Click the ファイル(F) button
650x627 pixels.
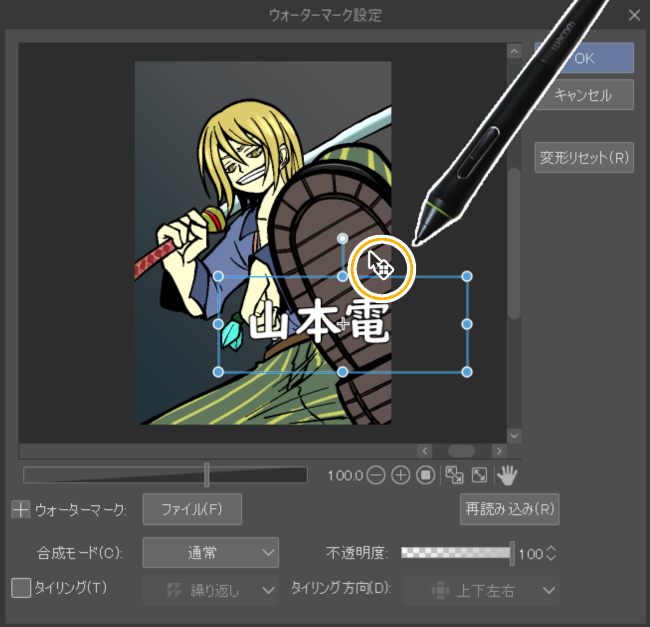pyautogui.click(x=192, y=509)
